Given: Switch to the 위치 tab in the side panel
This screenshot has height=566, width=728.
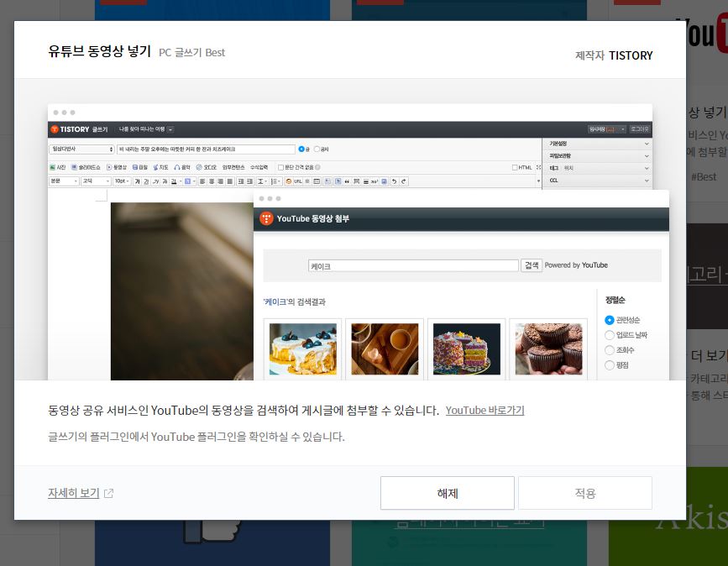Looking at the screenshot, I should coord(568,168).
